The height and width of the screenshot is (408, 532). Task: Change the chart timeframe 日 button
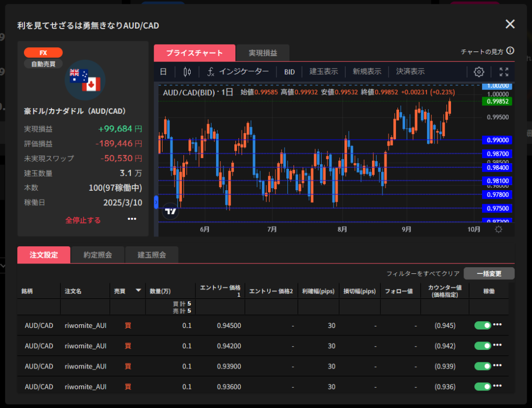click(x=163, y=72)
